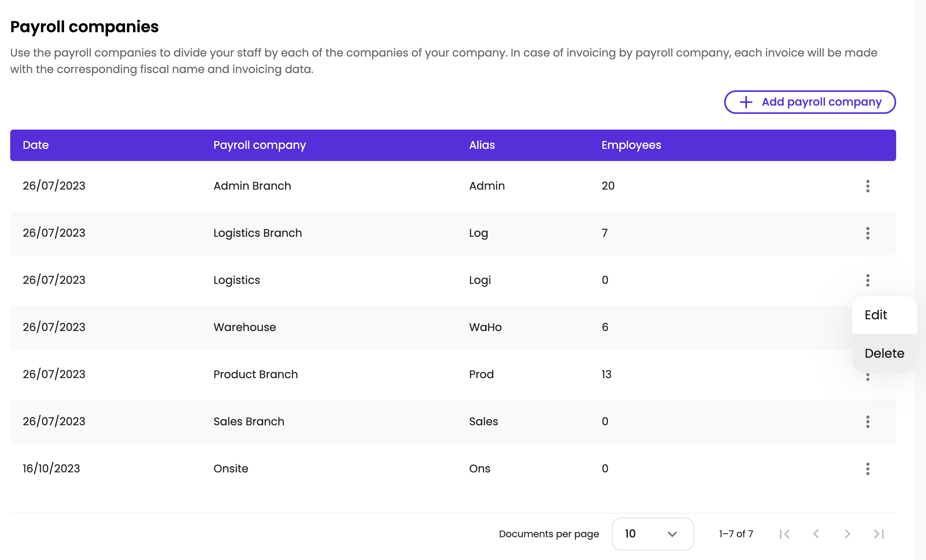The height and width of the screenshot is (560, 926).
Task: Expand the Documents per page dropdown
Action: click(653, 534)
